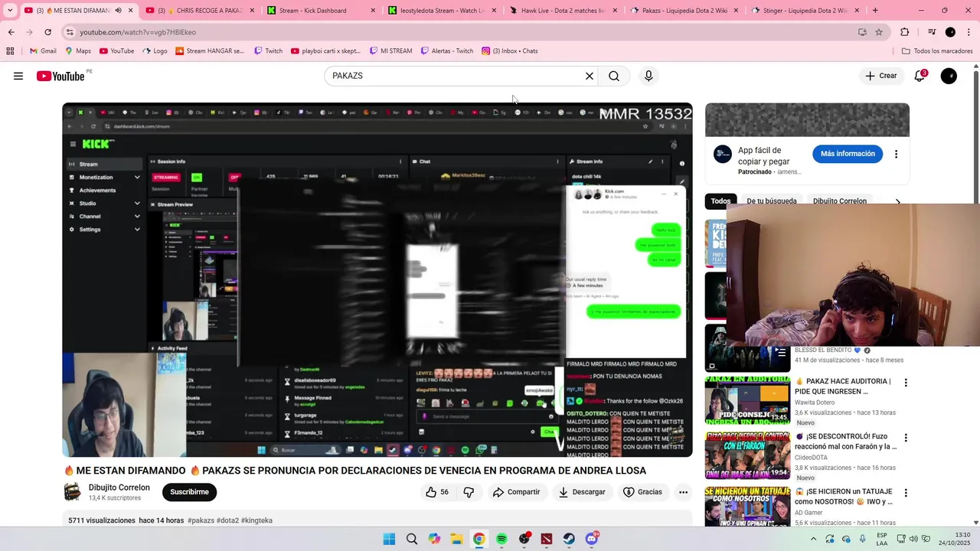Open SE DESCONTROLÓ video thumbnail
The height and width of the screenshot is (551, 980).
[747, 455]
